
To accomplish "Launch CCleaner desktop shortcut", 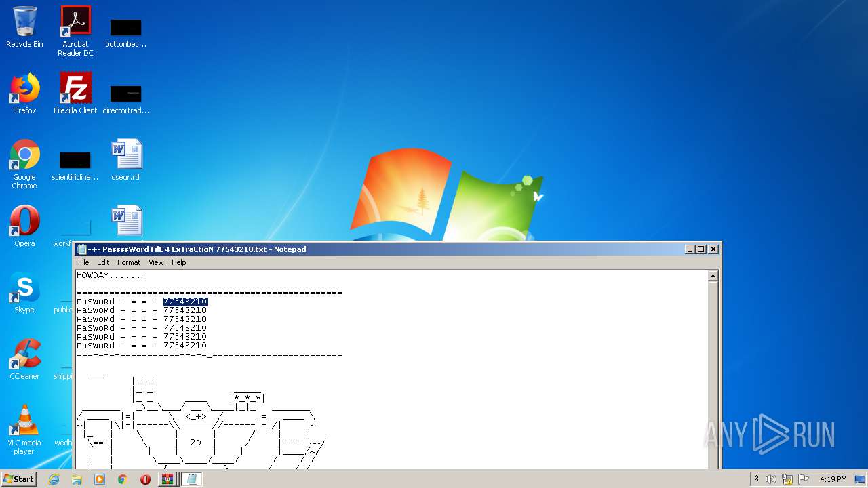I will coord(24,359).
